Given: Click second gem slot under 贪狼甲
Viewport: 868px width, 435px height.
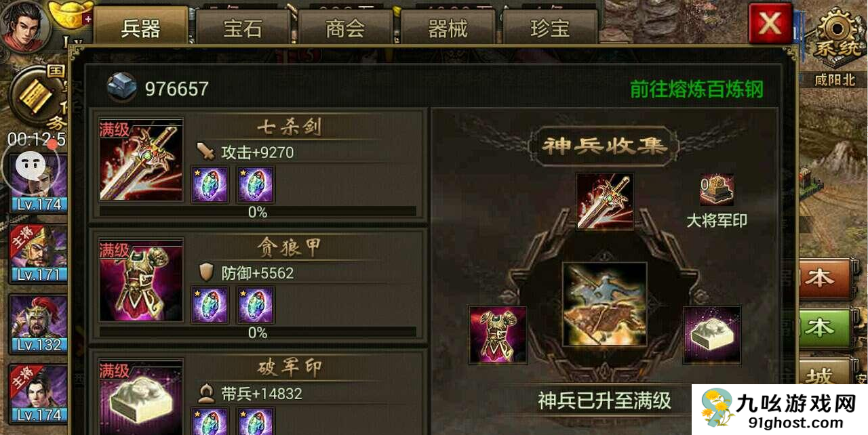Looking at the screenshot, I should (255, 304).
